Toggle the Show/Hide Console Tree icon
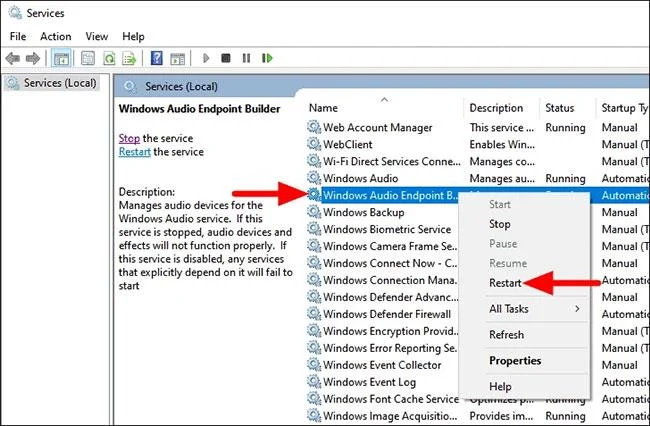Screen dimensions: 650x426 click(61, 58)
